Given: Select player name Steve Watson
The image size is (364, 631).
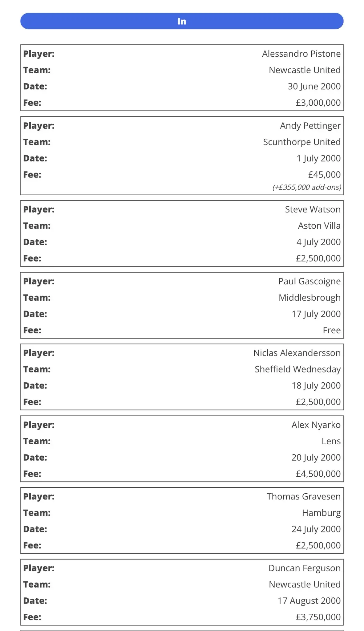Looking at the screenshot, I should pos(312,209).
